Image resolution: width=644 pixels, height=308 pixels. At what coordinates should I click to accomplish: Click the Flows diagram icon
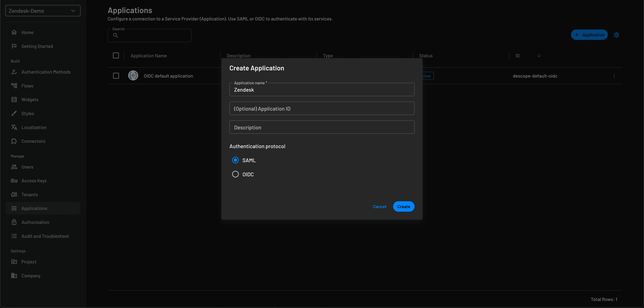14,86
